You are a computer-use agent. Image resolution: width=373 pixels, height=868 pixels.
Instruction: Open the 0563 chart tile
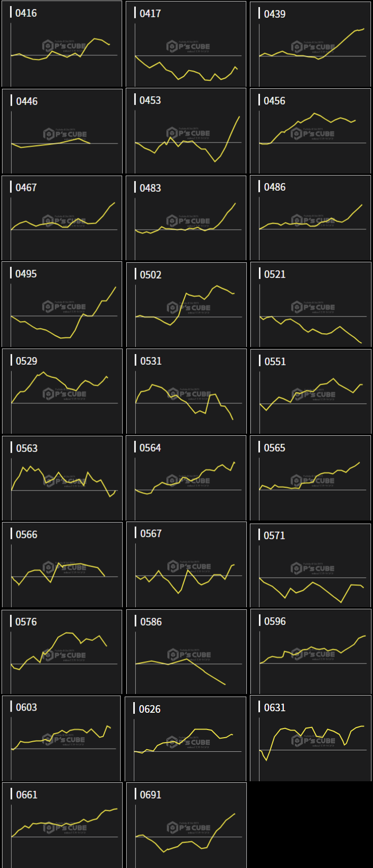[x=62, y=478]
